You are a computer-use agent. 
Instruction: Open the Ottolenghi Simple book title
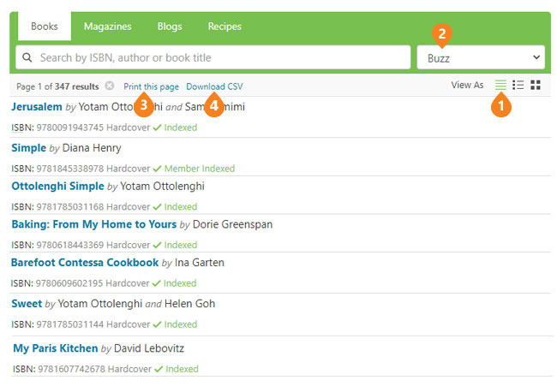coord(58,187)
